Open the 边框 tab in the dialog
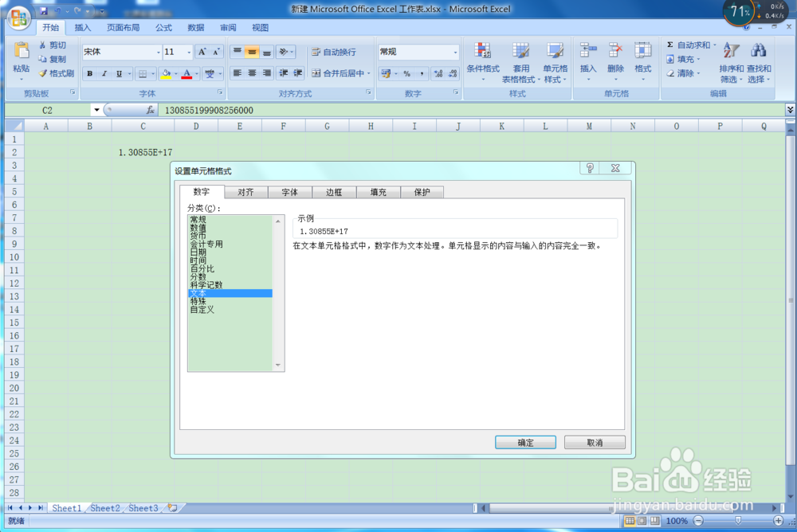 click(334, 192)
